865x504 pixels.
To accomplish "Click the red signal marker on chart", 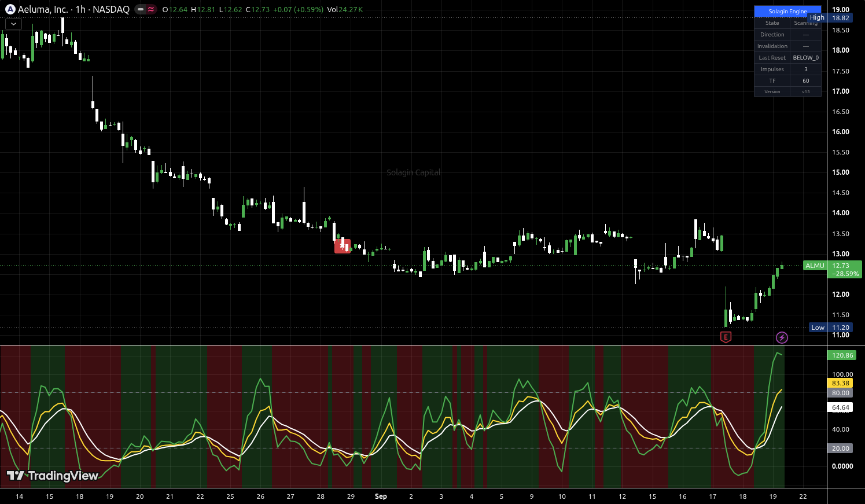I will 343,246.
